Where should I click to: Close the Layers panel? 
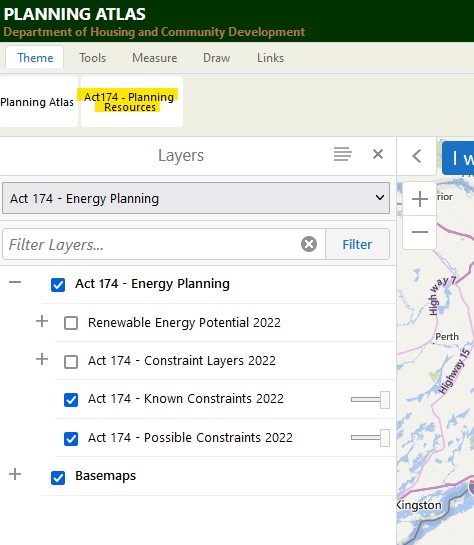point(378,154)
